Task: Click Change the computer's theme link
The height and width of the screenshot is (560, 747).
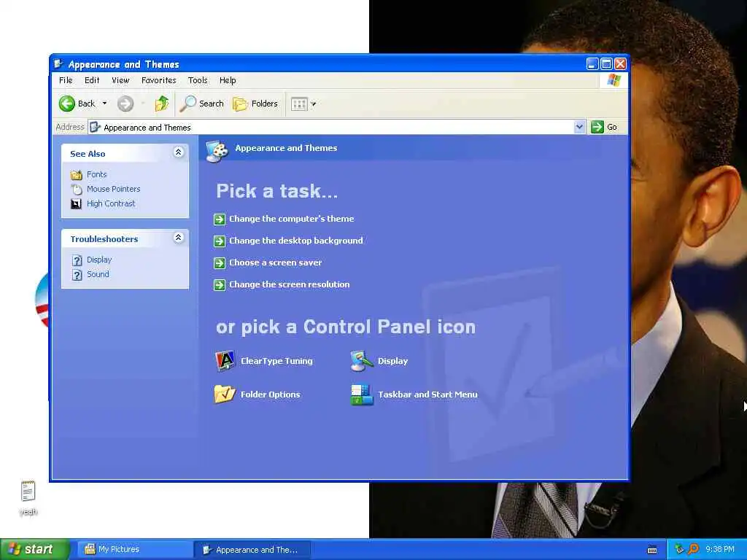Action: pyautogui.click(x=292, y=219)
